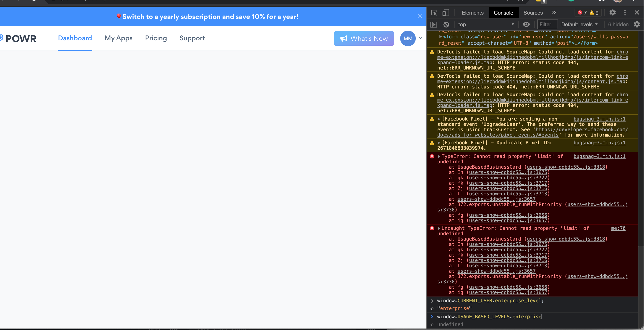The height and width of the screenshot is (330, 644).
Task: Clear the console with the ban icon
Action: [x=446, y=25]
